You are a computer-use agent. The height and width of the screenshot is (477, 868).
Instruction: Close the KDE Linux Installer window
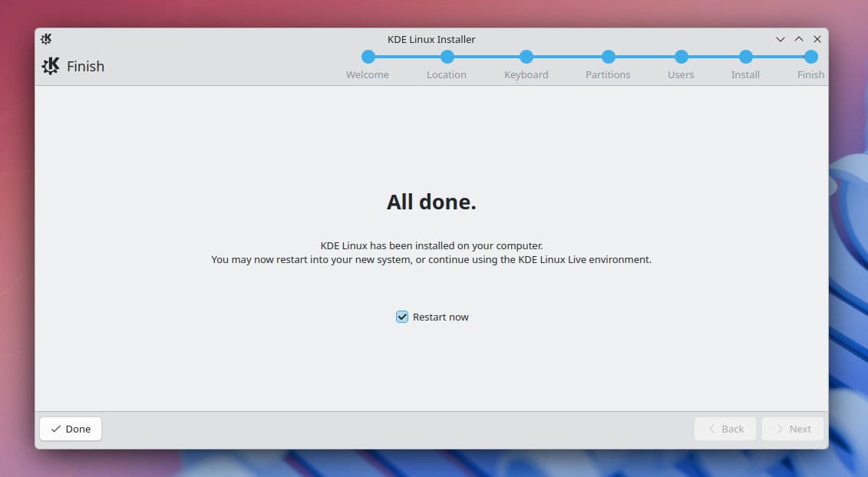click(x=817, y=39)
